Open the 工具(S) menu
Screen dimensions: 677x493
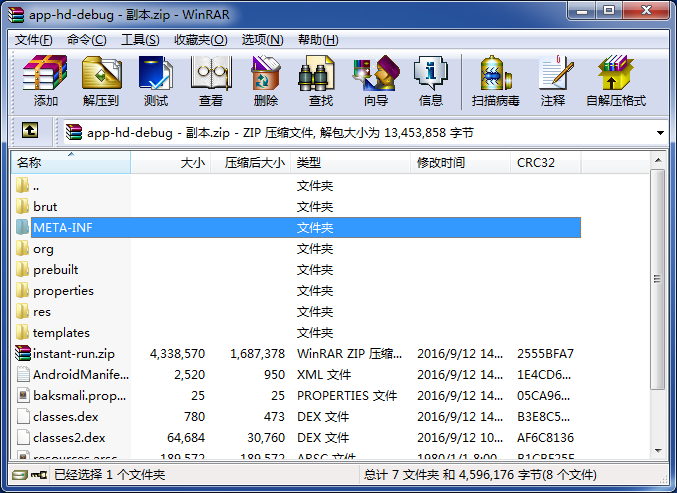[x=140, y=40]
